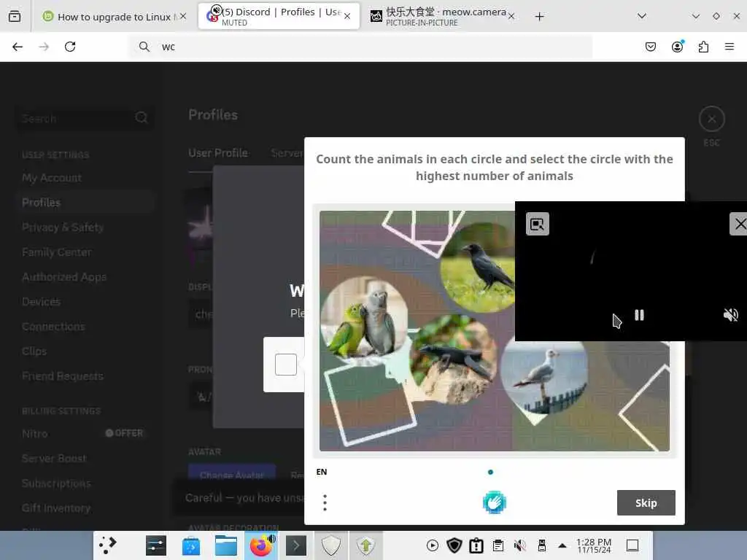Image resolution: width=747 pixels, height=560 pixels.
Task: Click the show desktop button
Action: click(x=632, y=545)
